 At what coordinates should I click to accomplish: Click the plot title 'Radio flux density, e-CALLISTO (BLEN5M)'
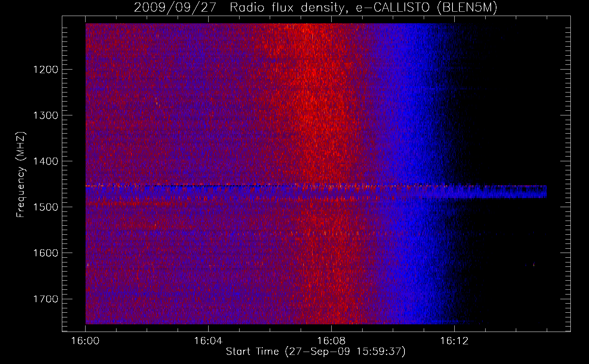(x=363, y=8)
